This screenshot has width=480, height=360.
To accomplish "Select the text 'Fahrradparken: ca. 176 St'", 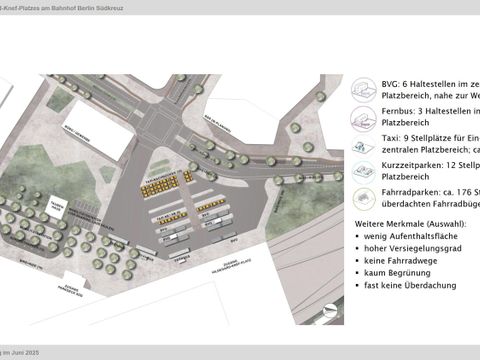I will pos(431,192).
